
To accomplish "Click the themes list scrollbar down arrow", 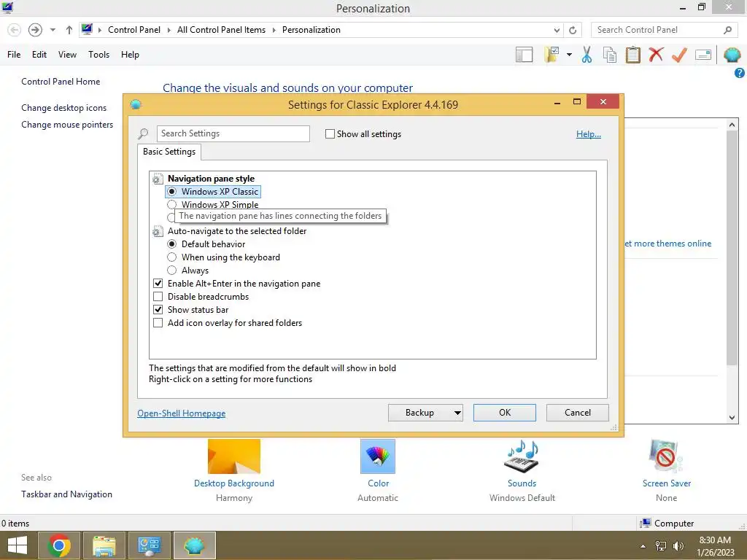I will pyautogui.click(x=732, y=418).
